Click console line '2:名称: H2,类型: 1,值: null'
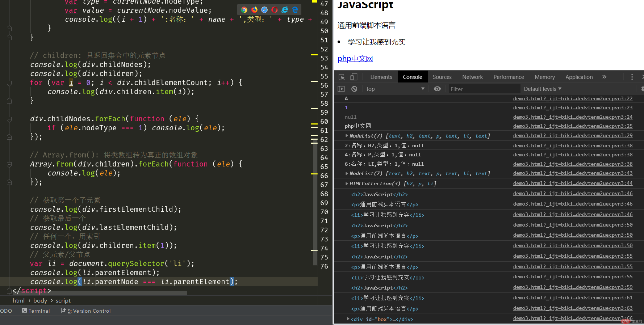The height and width of the screenshot is (325, 644). (384, 145)
